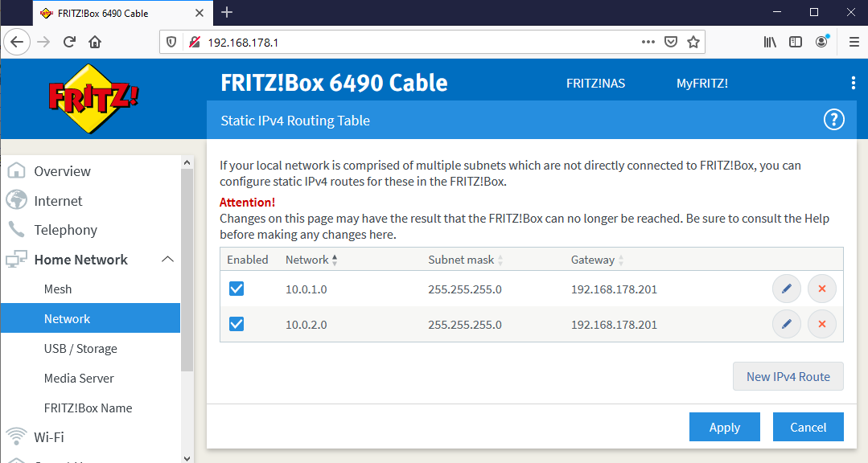Open the FRITZ!NAS header tab
This screenshot has width=868, height=463.
[x=595, y=84]
